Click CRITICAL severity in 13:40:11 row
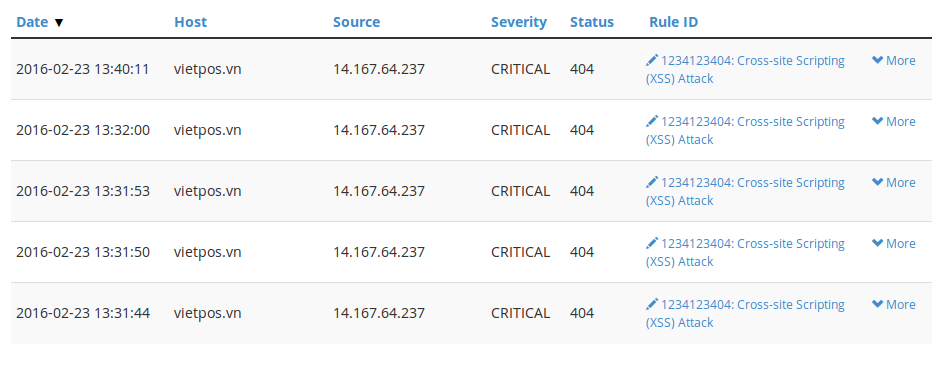This screenshot has height=369, width=932. click(x=520, y=70)
